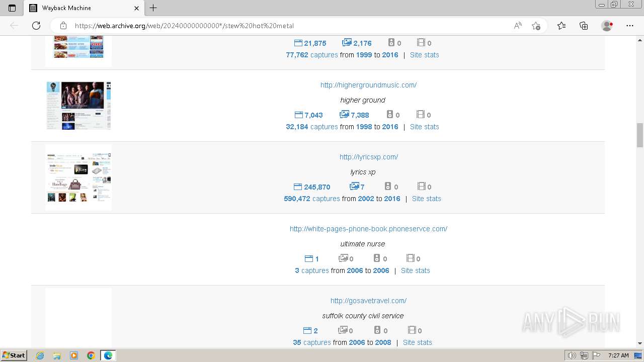Open Site stats for lyrics xp
The image size is (644, 362).
[x=426, y=199]
